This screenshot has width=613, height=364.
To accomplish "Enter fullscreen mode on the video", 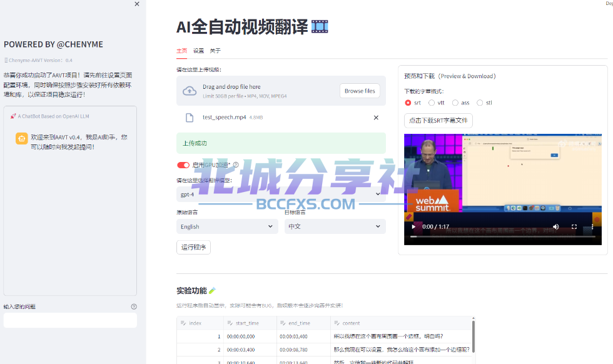I will (574, 226).
